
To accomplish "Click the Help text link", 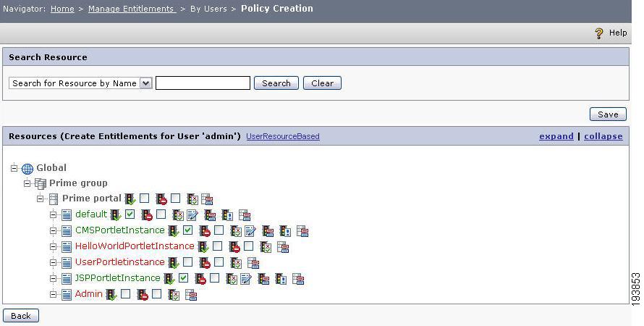I will click(618, 33).
